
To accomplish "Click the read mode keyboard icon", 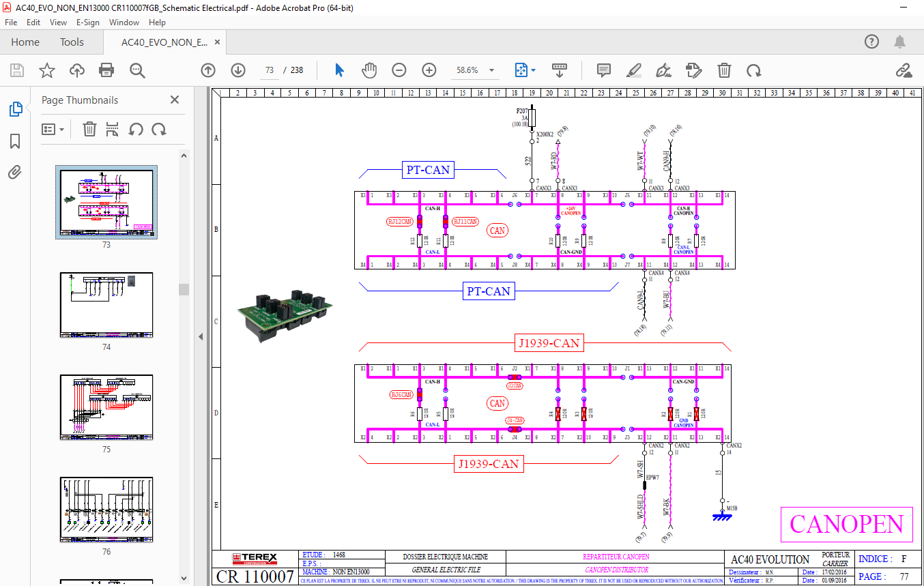I will tap(560, 70).
